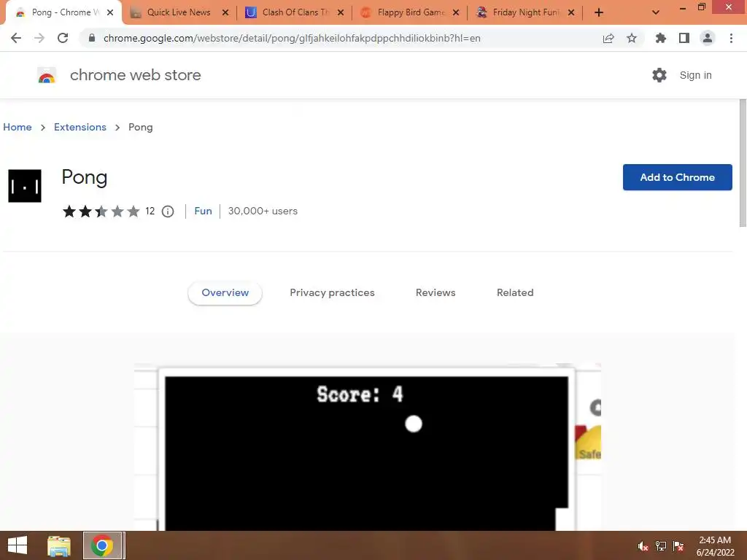Go to Extensions in the breadcrumb

click(80, 127)
